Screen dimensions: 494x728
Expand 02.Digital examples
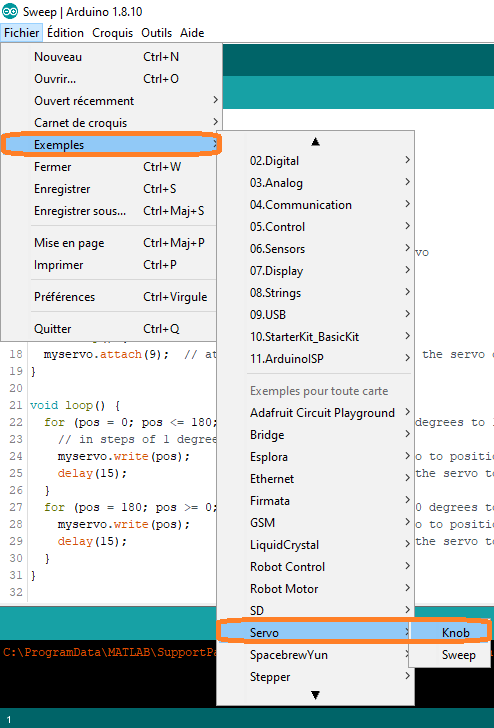(x=316, y=161)
